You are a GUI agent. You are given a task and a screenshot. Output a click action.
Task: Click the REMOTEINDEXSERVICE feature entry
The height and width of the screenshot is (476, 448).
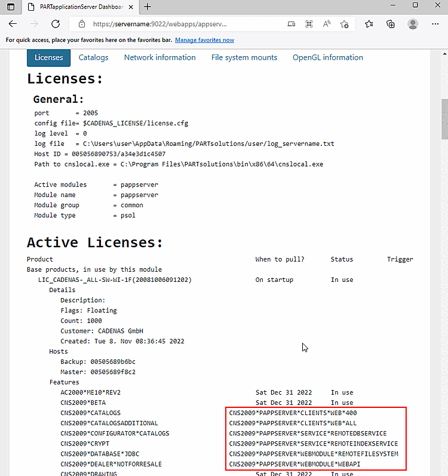tap(314, 444)
